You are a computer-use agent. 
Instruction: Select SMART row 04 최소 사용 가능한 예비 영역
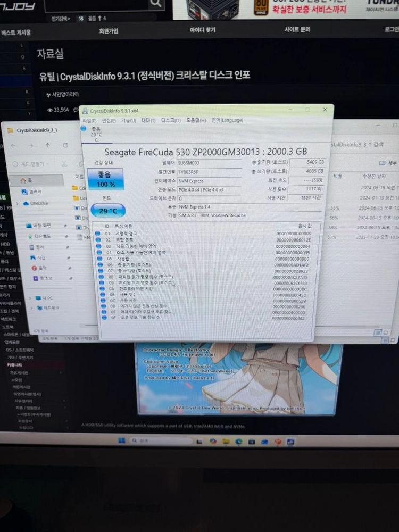pyautogui.click(x=204, y=252)
